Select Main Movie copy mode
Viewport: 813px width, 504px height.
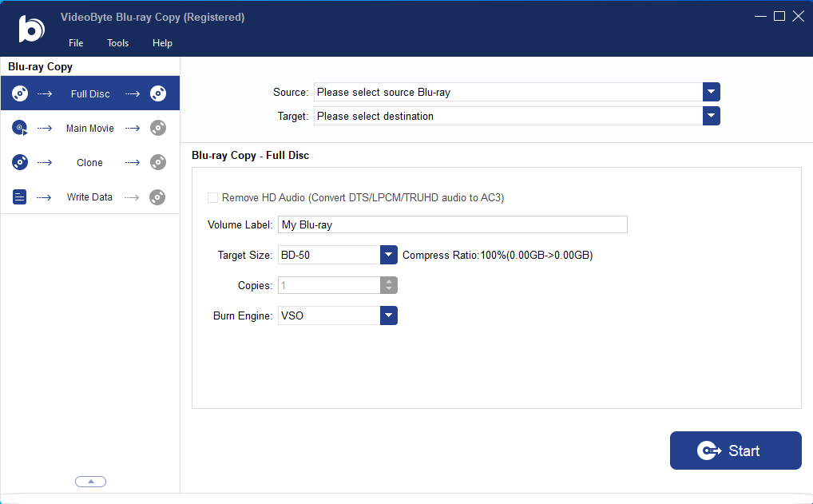90,128
